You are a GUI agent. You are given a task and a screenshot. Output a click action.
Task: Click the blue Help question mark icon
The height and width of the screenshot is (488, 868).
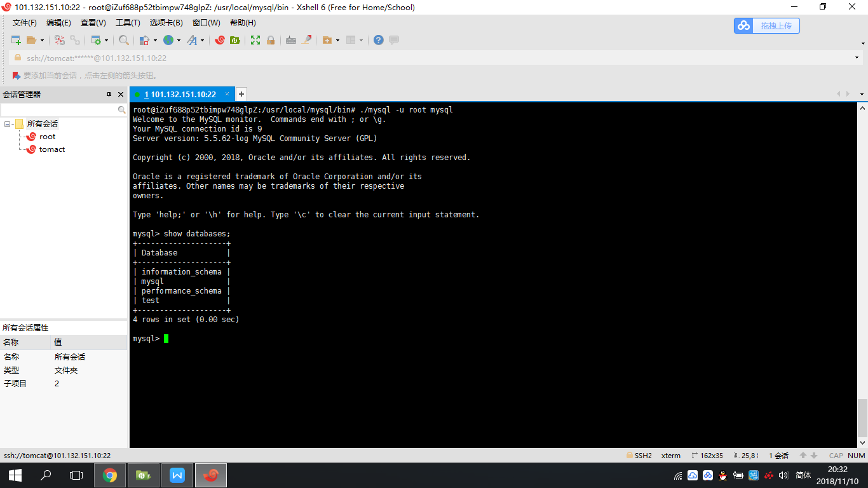click(x=379, y=40)
